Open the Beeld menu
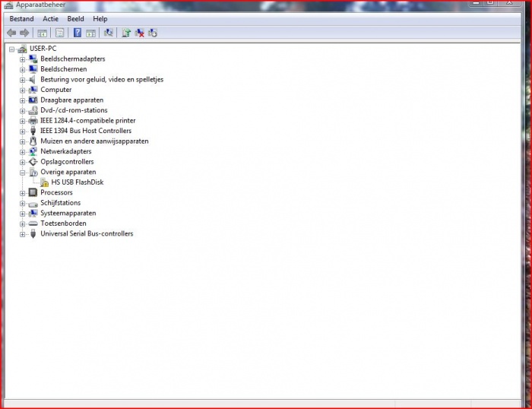The height and width of the screenshot is (409, 532). 76,19
